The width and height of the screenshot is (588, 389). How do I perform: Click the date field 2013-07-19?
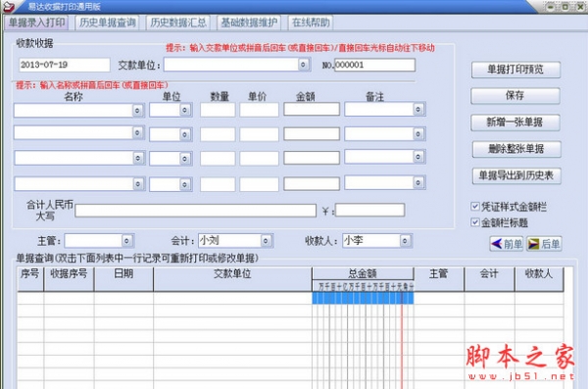pyautogui.click(x=64, y=65)
